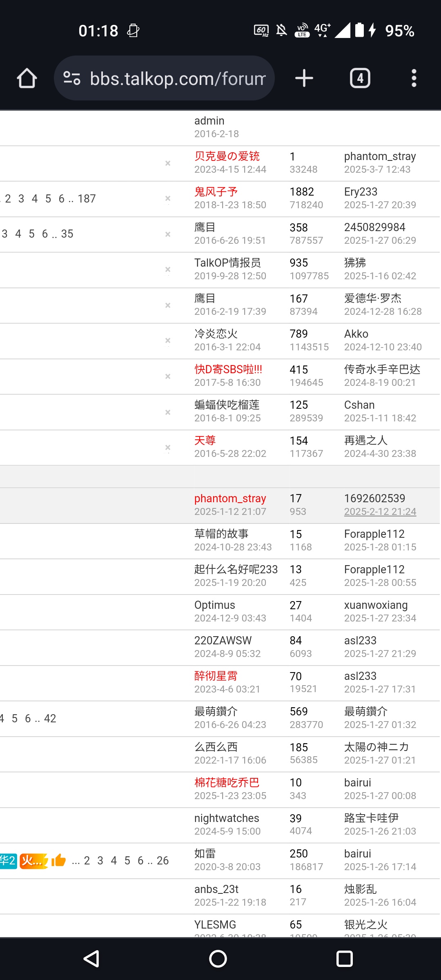Tap the browser home icon
441x980 pixels.
27,78
